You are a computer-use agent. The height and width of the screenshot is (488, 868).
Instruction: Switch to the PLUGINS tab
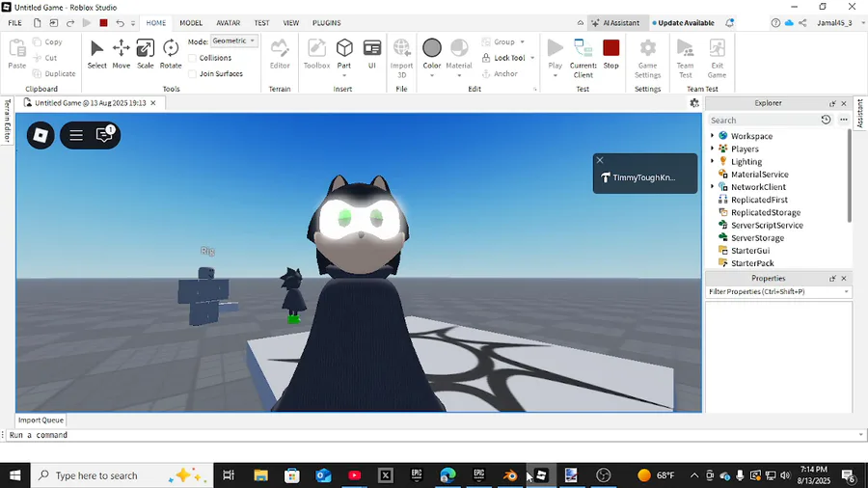(327, 23)
